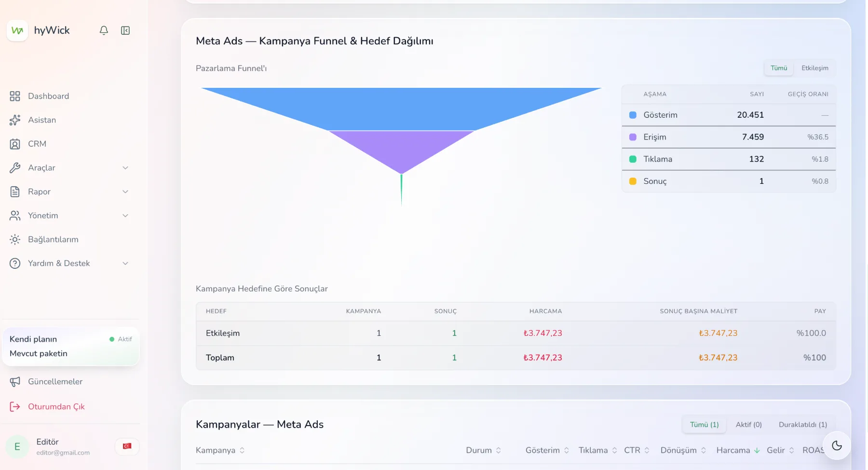Screen dimensions: 868x470
Task: Expand the Araçlar menu chevron
Action: tap(125, 168)
